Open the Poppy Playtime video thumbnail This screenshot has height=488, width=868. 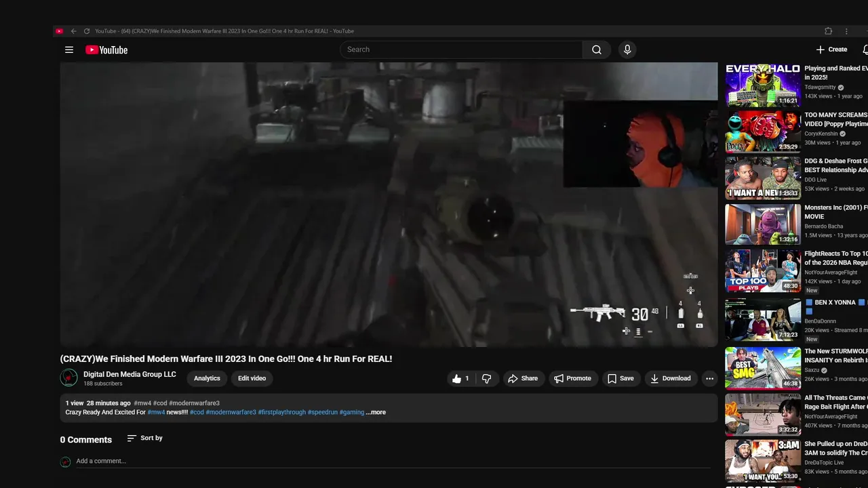pos(763,131)
